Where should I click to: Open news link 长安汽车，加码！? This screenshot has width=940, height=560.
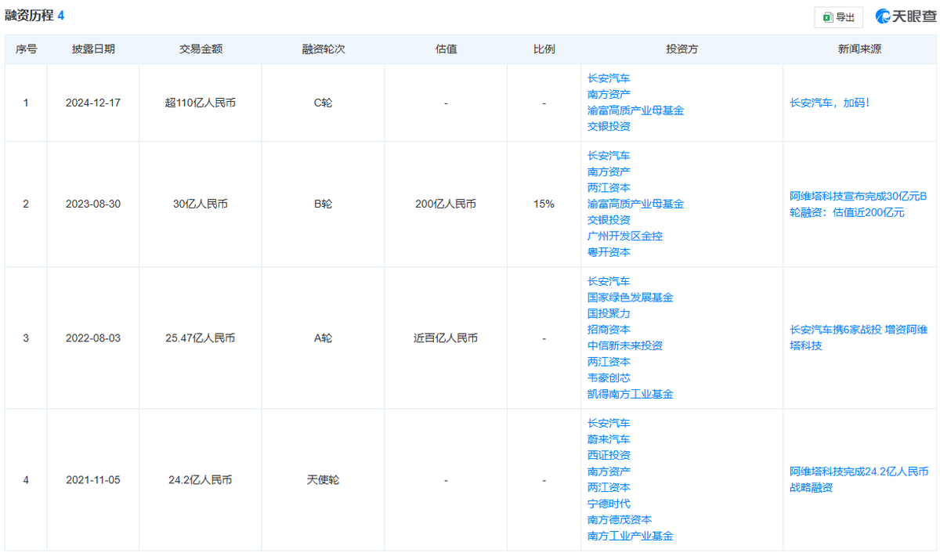click(x=830, y=103)
